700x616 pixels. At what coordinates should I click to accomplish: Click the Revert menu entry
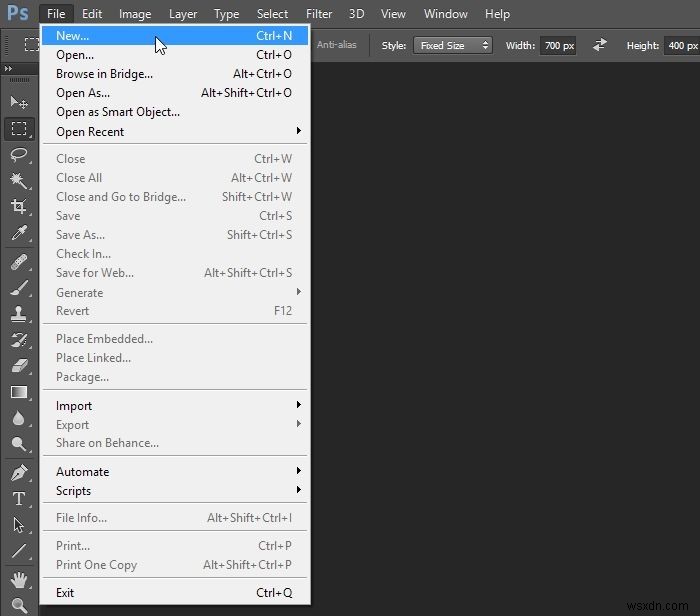(x=175, y=310)
